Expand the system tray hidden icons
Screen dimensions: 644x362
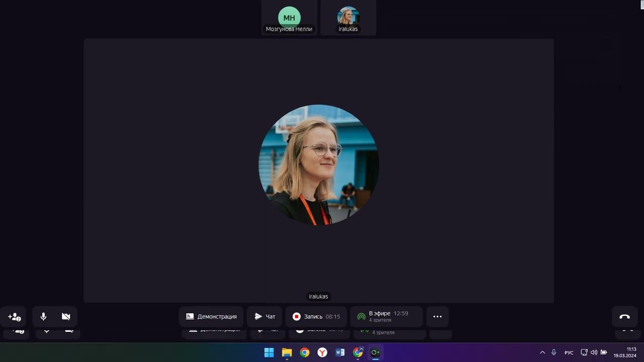pos(542,352)
